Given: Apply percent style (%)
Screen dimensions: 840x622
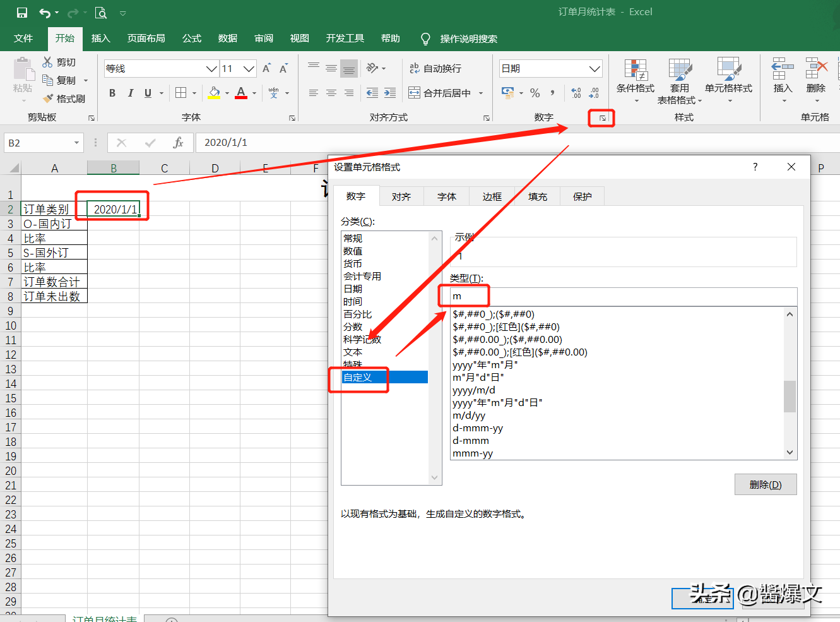Looking at the screenshot, I should coord(535,93).
